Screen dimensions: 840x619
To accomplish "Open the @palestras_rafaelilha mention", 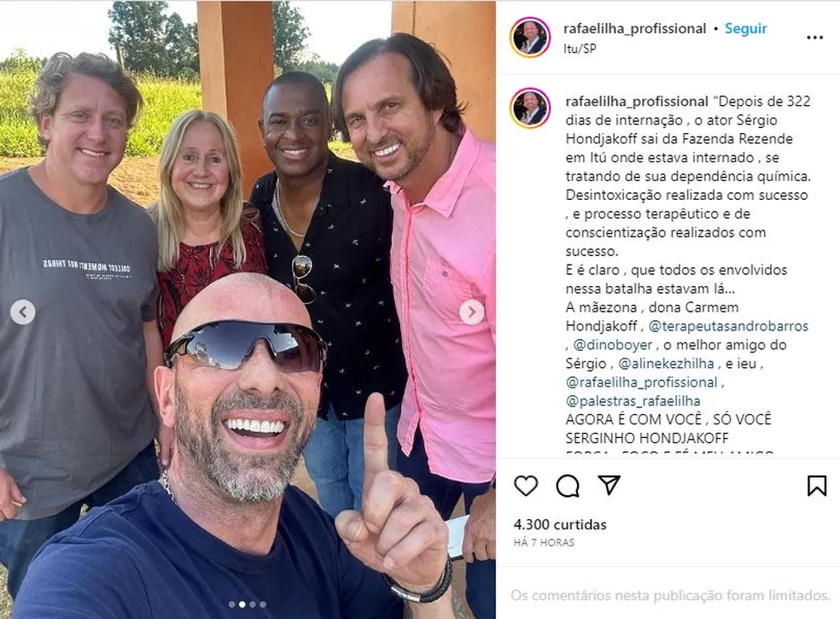I will [633, 401].
